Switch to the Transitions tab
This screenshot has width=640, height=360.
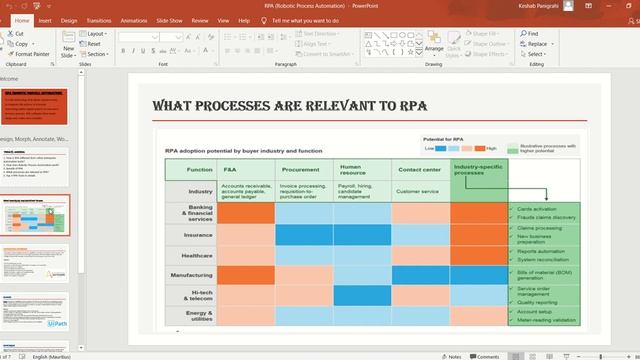(99, 20)
